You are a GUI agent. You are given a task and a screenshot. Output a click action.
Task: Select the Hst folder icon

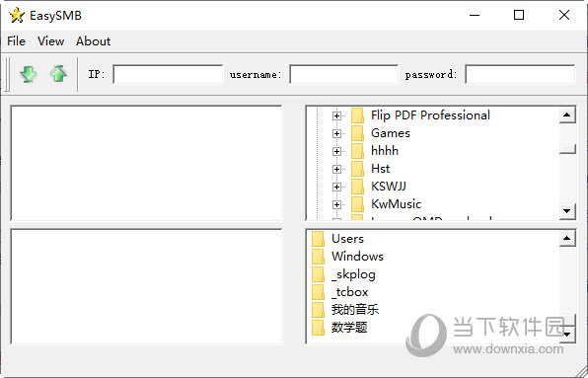pyautogui.click(x=357, y=169)
